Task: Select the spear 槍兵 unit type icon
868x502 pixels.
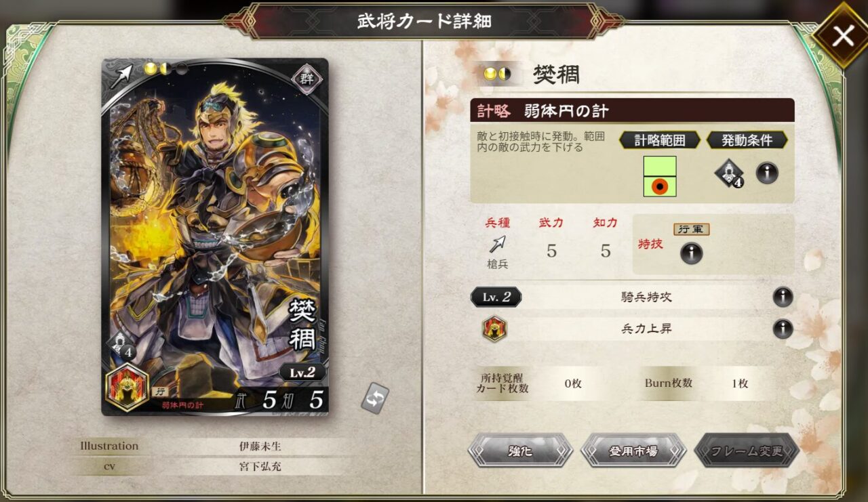Action: [x=497, y=244]
